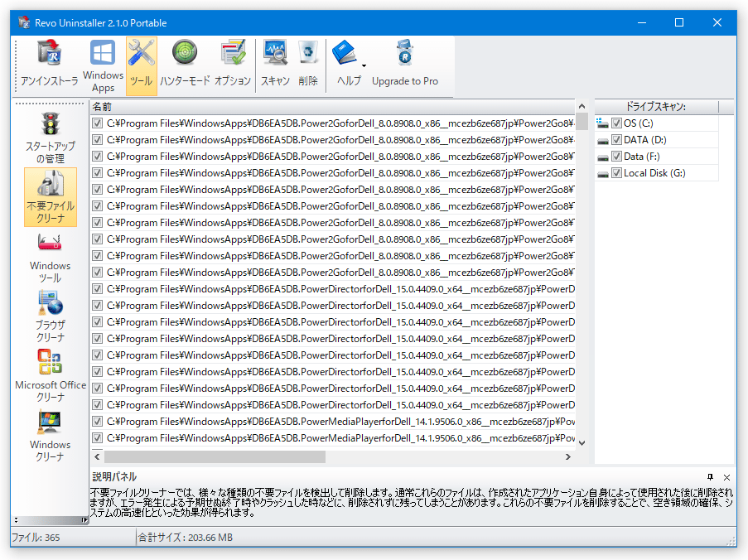
Task: Click the 説明パネル title text
Action: coord(114,477)
